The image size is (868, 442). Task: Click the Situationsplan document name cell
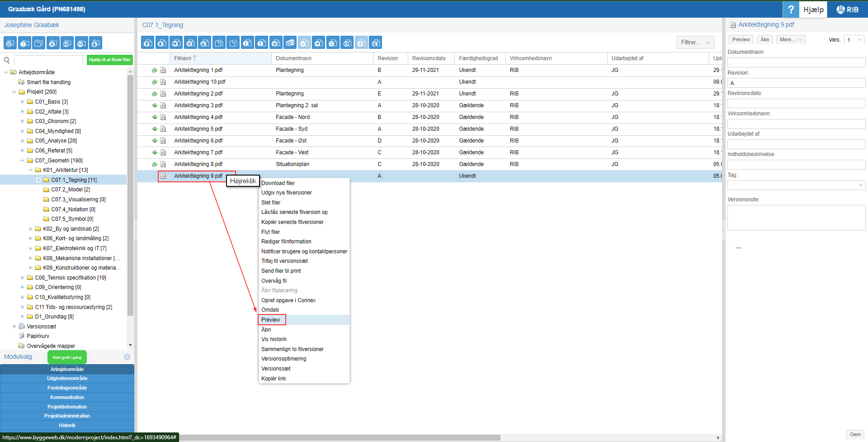[x=292, y=164]
